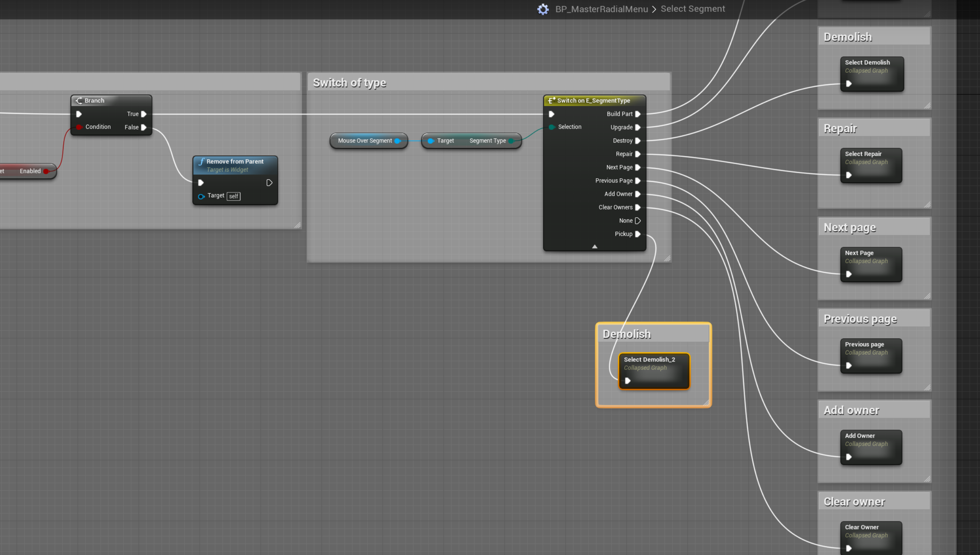
Task: Click the Pickup execution output pin
Action: click(x=638, y=234)
